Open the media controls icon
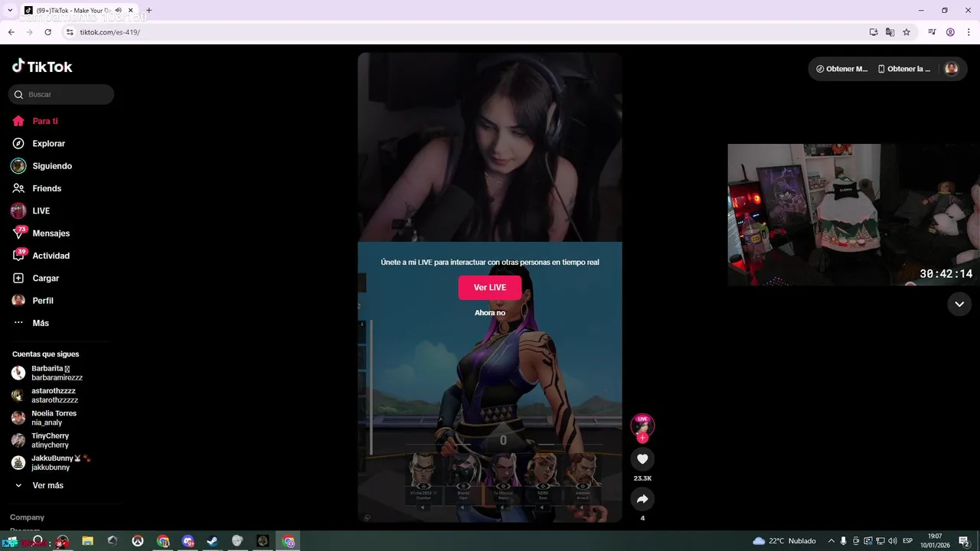Viewport: 980px width, 551px height. point(932,32)
